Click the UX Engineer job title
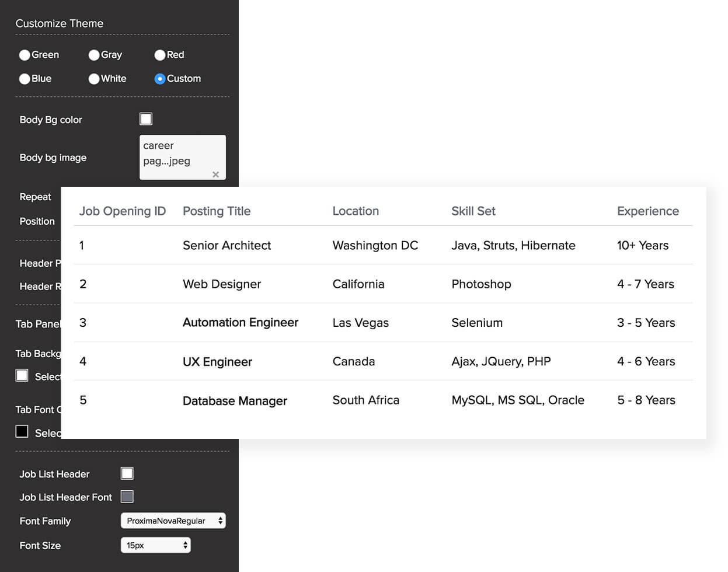The height and width of the screenshot is (572, 728). pos(217,362)
